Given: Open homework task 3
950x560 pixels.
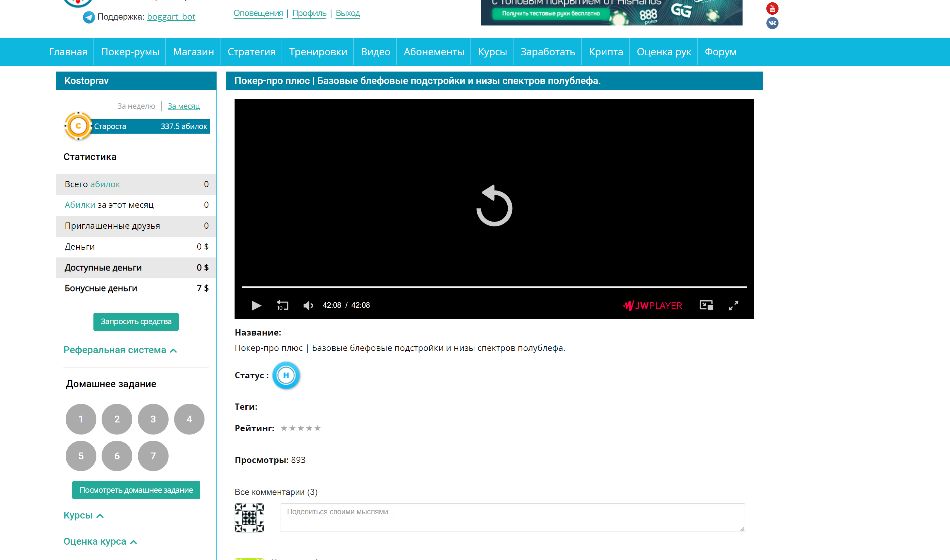Looking at the screenshot, I should [153, 419].
